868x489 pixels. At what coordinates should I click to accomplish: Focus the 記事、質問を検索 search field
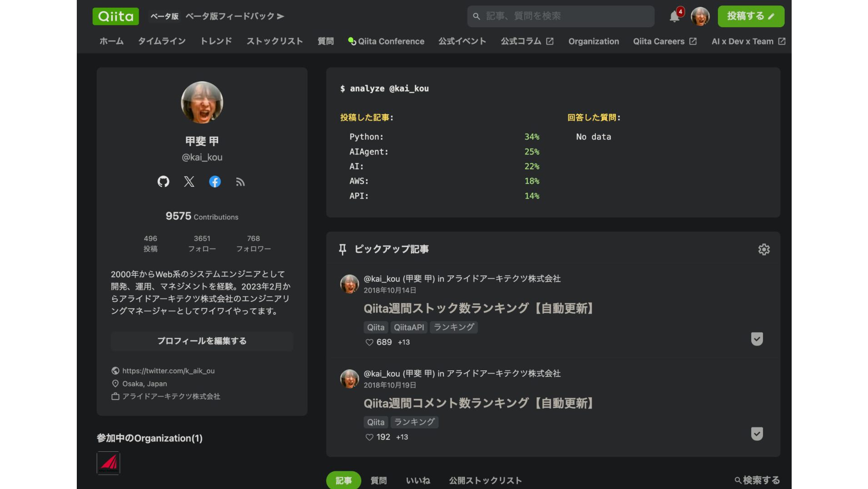[x=561, y=16]
